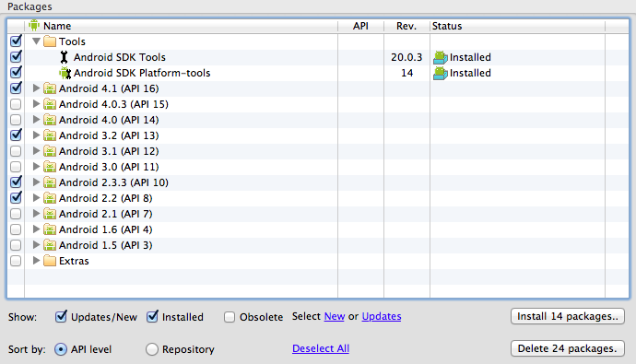
Task: Uncheck the Android 3.2 (API 13) checkbox
Action: click(x=16, y=135)
